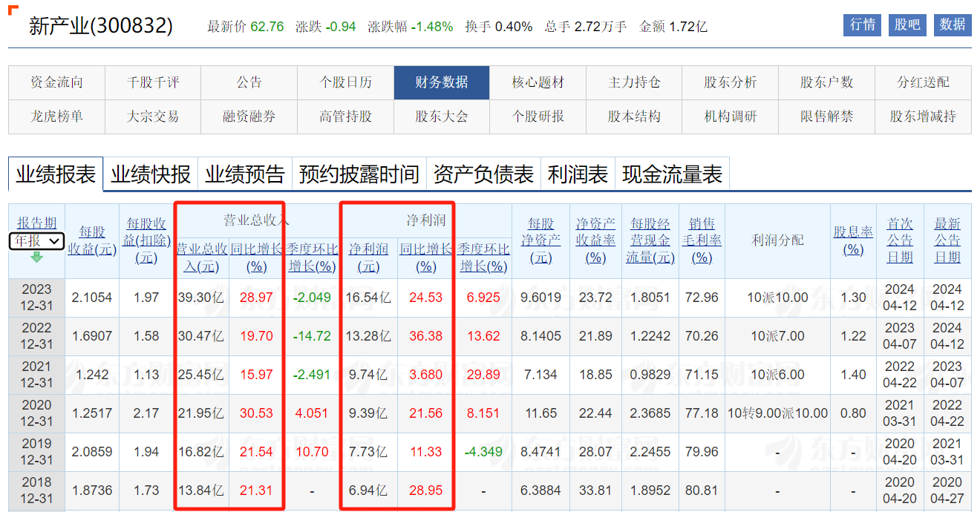The height and width of the screenshot is (512, 980).
Task: Sort by 每股净资产(元) column header
Action: [x=541, y=240]
